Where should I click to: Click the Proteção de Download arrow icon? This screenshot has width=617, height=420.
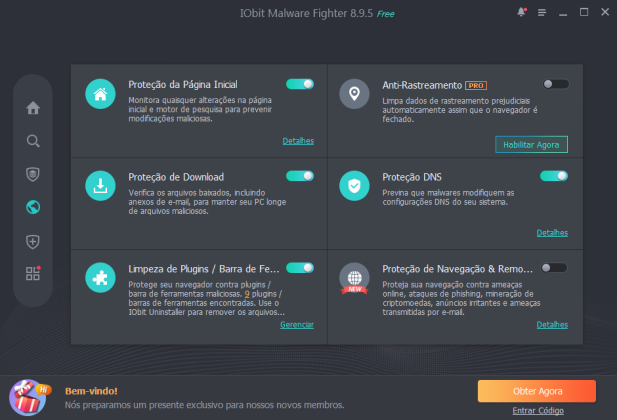click(100, 186)
